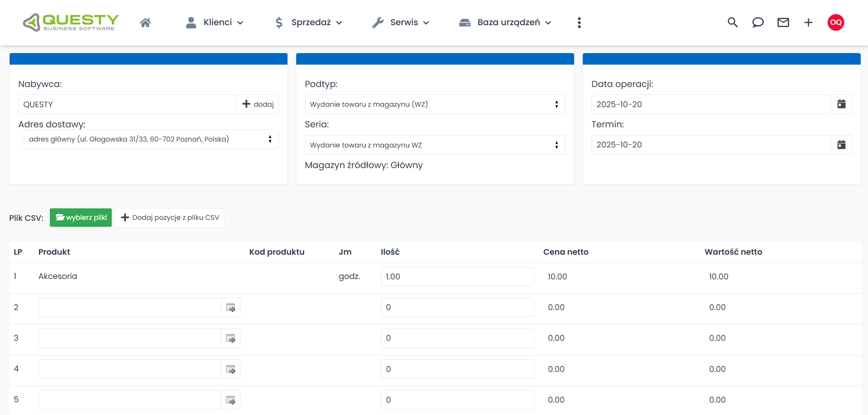Click the red user avatar
868x415 pixels.
[835, 22]
